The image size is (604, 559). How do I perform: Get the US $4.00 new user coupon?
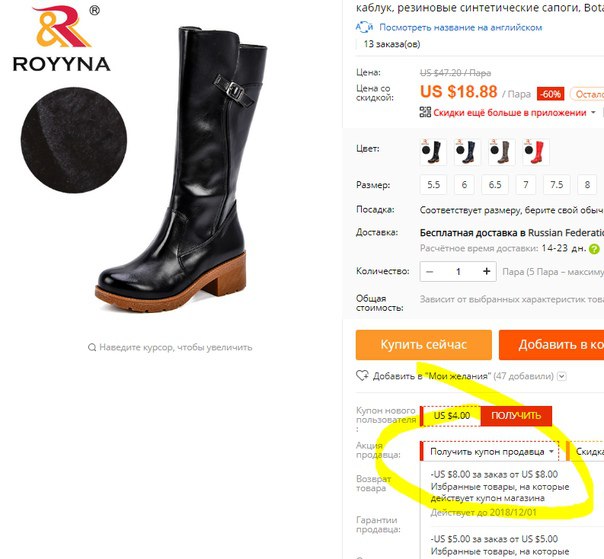coord(516,416)
